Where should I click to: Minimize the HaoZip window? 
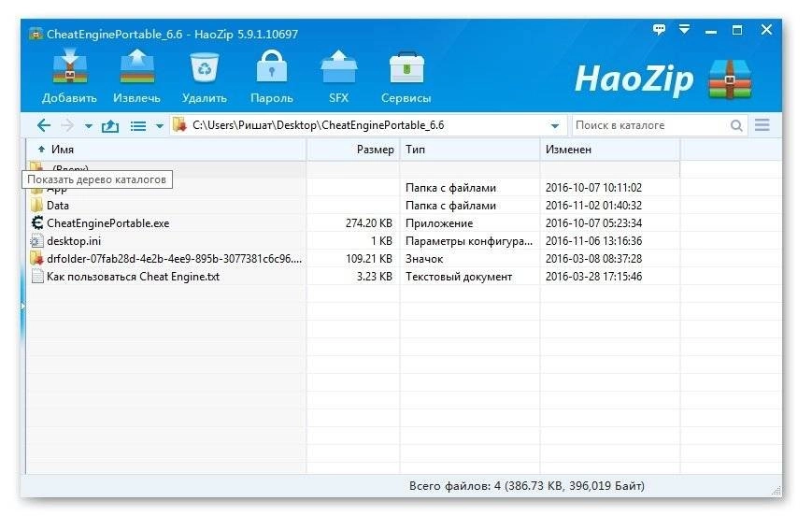click(x=710, y=31)
